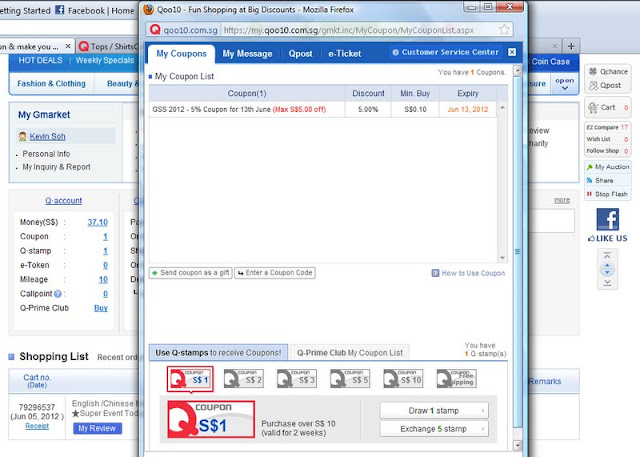Click the 'more' link in background page
Screen dimensions: 640x457
point(562,200)
